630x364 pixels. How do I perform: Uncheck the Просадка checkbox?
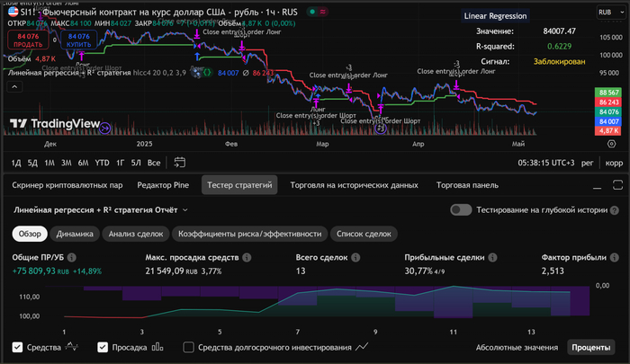tap(103, 347)
